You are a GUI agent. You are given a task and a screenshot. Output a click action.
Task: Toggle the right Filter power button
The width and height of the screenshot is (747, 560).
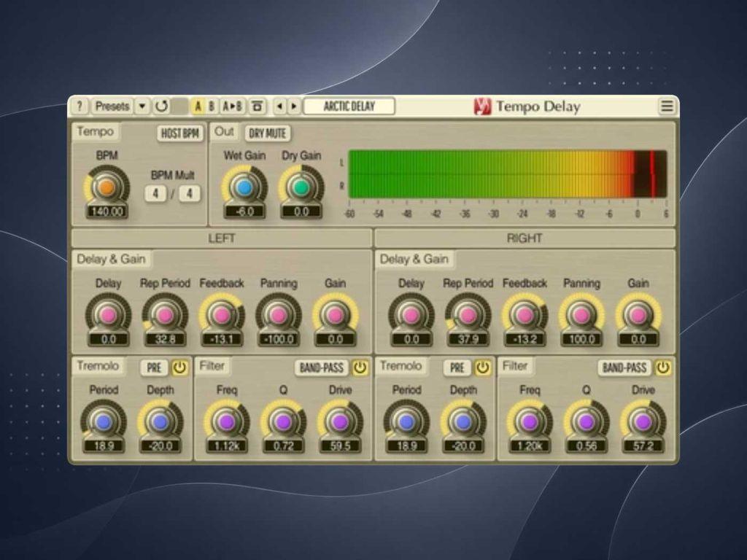[662, 367]
